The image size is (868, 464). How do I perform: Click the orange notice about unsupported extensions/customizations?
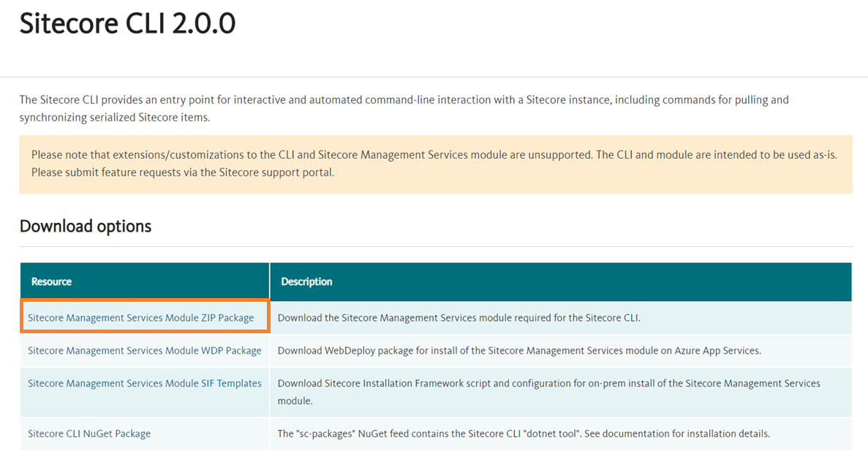coord(436,164)
